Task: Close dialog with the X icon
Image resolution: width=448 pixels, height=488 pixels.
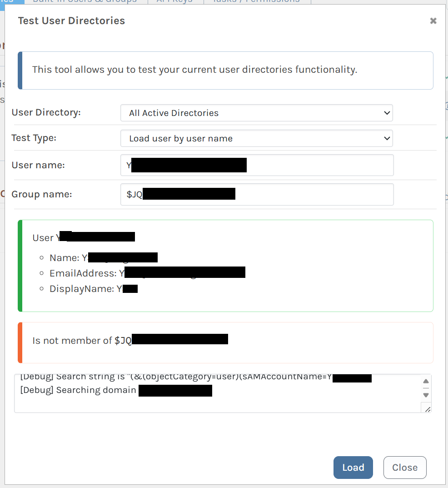Action: click(433, 21)
